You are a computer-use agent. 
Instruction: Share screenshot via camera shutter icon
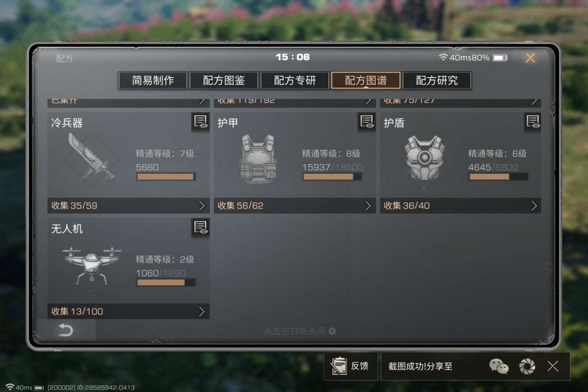coord(527,366)
